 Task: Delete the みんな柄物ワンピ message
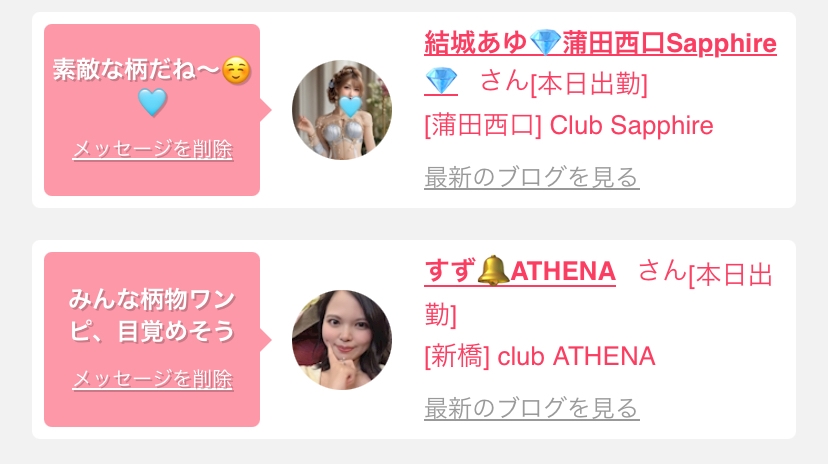point(152,379)
